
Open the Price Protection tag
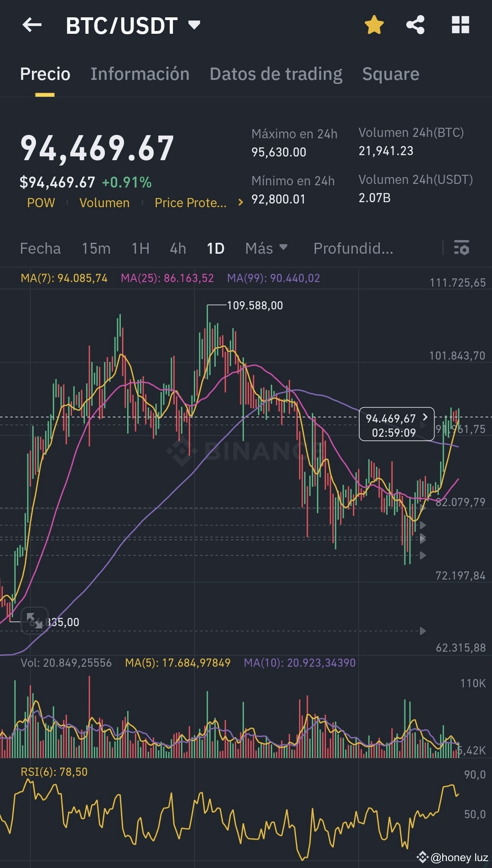(191, 203)
